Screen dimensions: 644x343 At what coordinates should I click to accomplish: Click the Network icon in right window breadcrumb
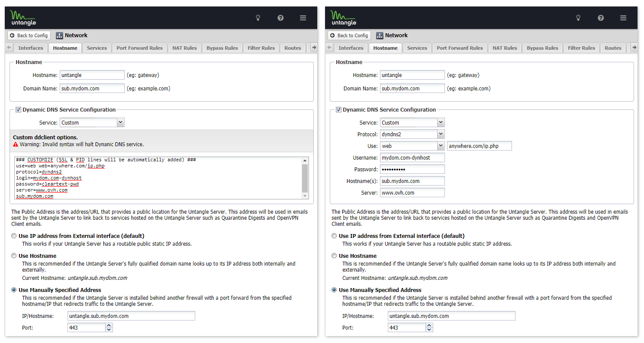[x=380, y=35]
